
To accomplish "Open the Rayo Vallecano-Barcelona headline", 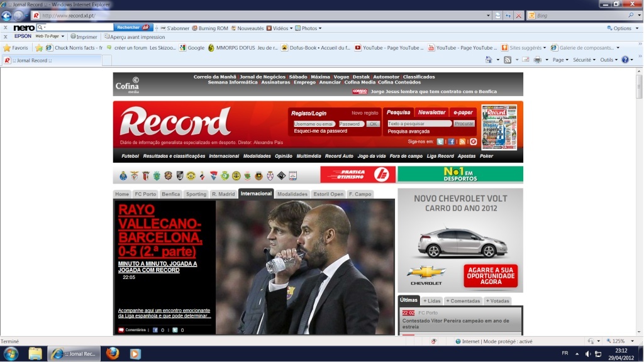I will [x=160, y=230].
